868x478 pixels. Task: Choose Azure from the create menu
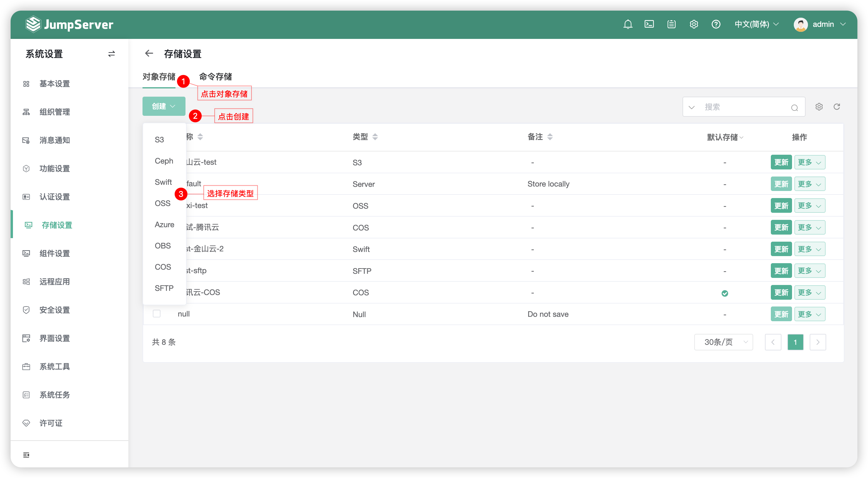164,225
